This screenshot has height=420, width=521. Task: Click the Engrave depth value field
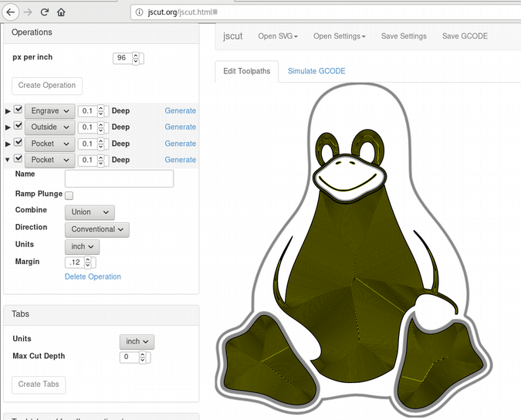[x=88, y=111]
